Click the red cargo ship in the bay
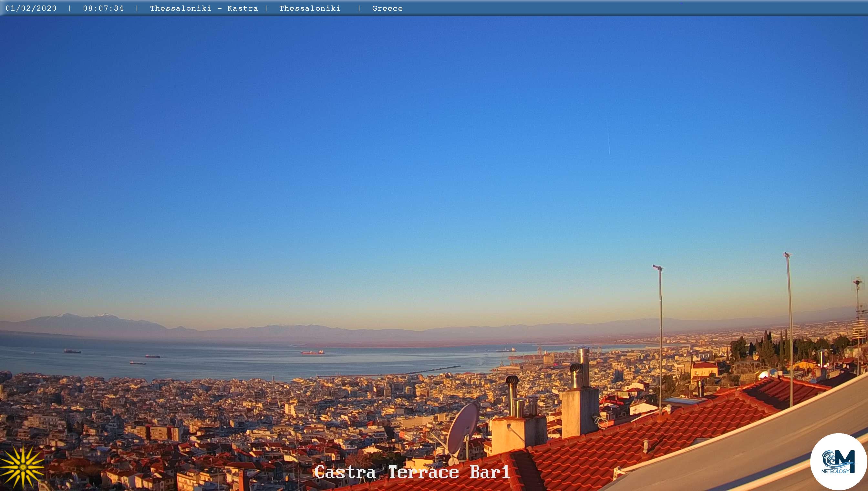This screenshot has height=491, width=868. [x=312, y=352]
